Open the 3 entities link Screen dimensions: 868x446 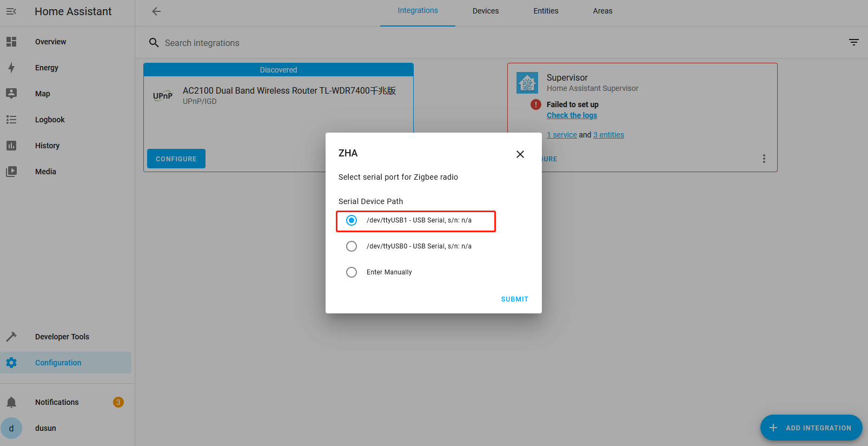[608, 135]
